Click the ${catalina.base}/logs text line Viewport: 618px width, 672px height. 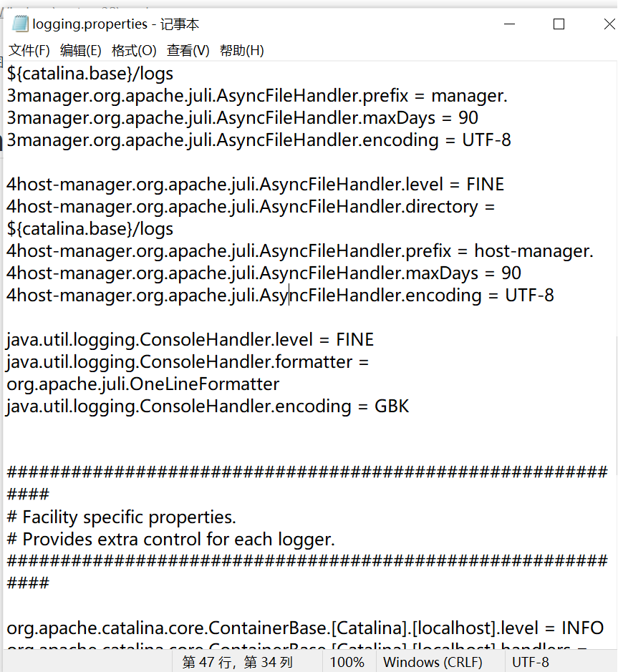point(88,73)
